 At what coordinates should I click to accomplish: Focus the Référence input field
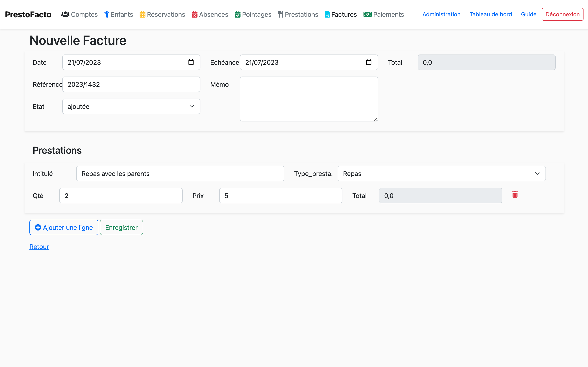[131, 85]
